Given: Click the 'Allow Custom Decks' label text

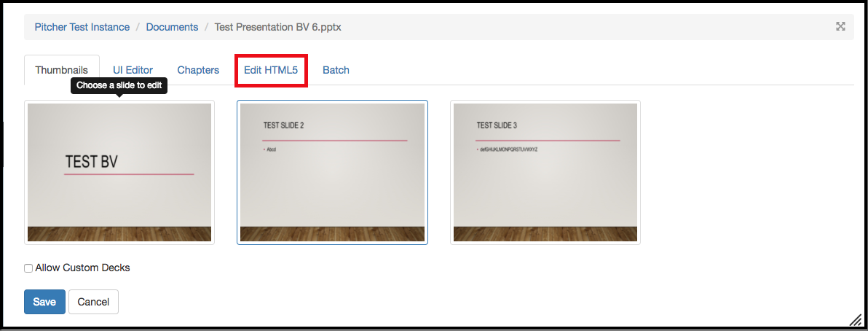Looking at the screenshot, I should [82, 268].
